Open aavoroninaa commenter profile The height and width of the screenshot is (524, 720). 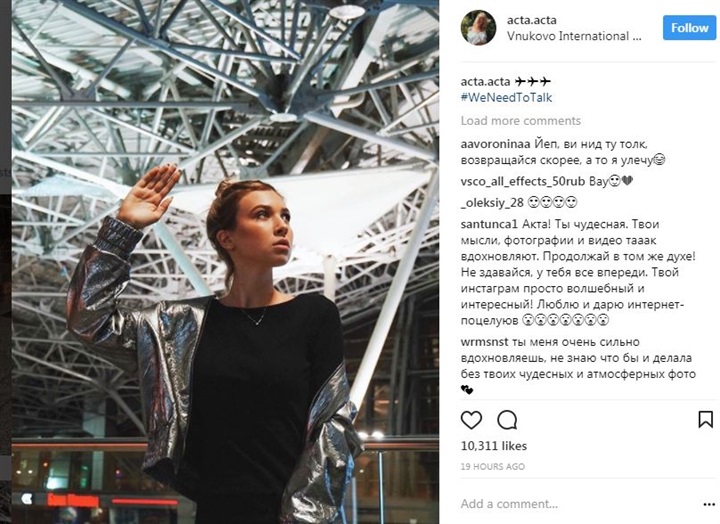pyautogui.click(x=495, y=144)
